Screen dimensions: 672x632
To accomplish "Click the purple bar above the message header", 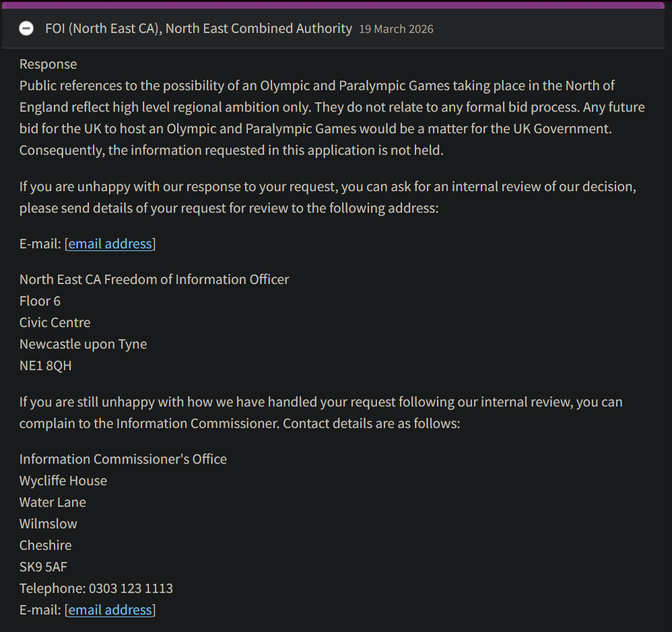I will tap(333, 5).
